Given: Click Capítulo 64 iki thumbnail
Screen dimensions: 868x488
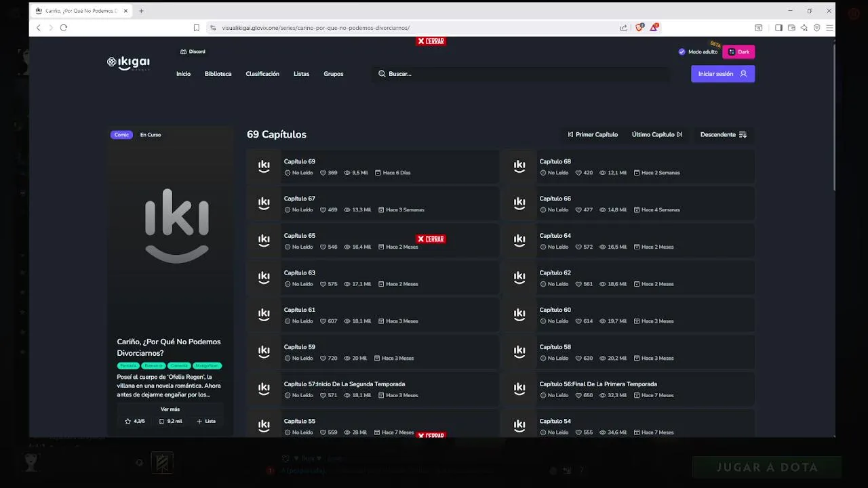Looking at the screenshot, I should tap(519, 241).
